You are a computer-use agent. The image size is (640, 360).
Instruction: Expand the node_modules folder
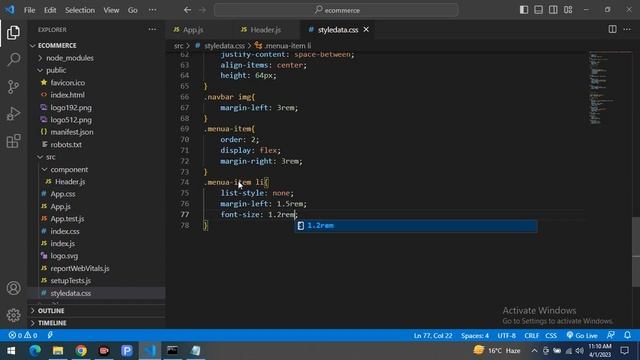point(69,58)
